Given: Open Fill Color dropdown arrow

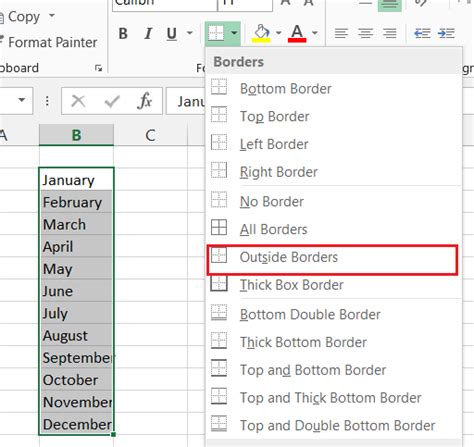Looking at the screenshot, I should (279, 33).
